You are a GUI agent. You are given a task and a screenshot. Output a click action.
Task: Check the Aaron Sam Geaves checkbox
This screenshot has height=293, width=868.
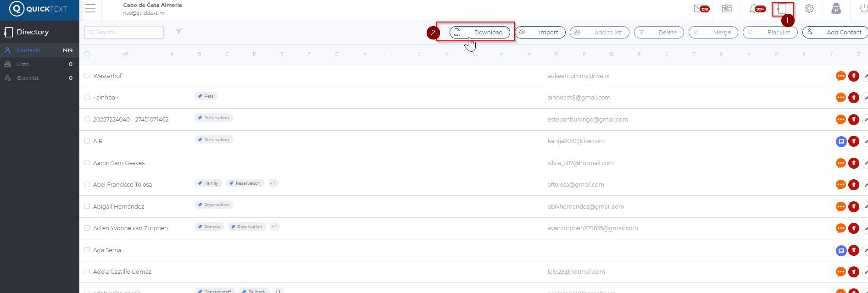(87, 163)
